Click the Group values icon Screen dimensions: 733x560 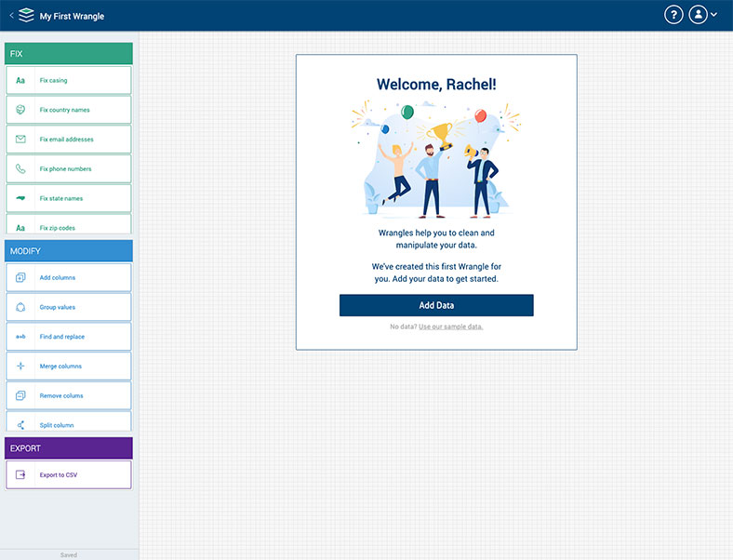pos(20,307)
